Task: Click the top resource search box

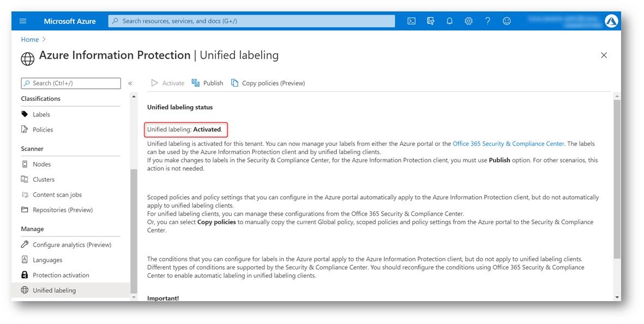Action: 251,21
